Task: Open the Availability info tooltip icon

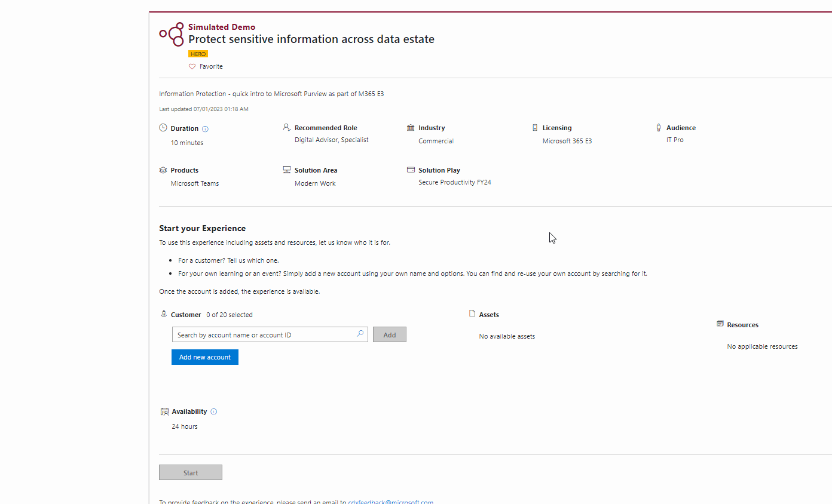Action: coord(214,411)
